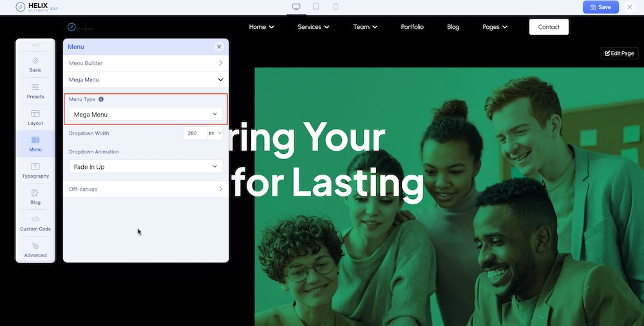Open the Advanced settings icon
644x326 pixels.
(x=35, y=245)
